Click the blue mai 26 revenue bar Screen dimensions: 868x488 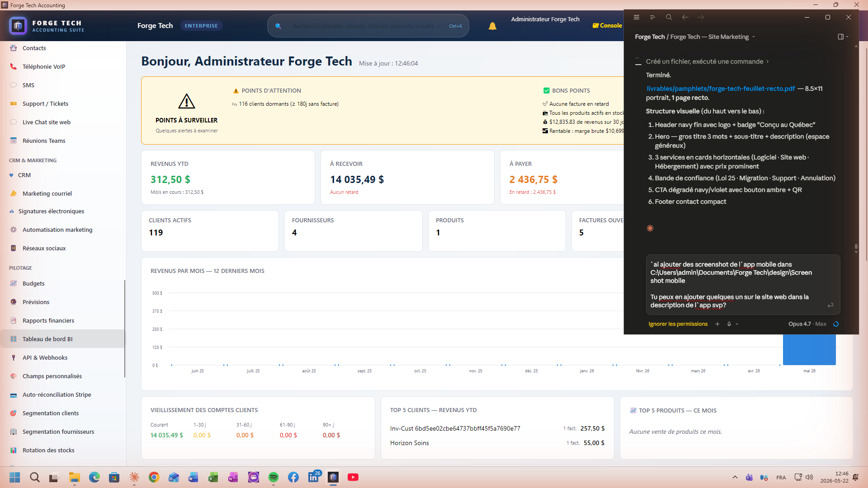point(809,350)
